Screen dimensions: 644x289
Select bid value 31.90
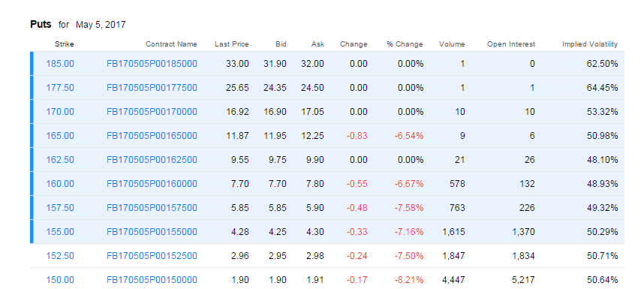(x=275, y=64)
